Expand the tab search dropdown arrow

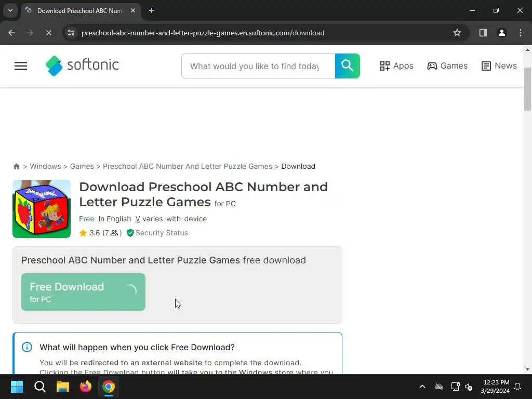pos(10,10)
